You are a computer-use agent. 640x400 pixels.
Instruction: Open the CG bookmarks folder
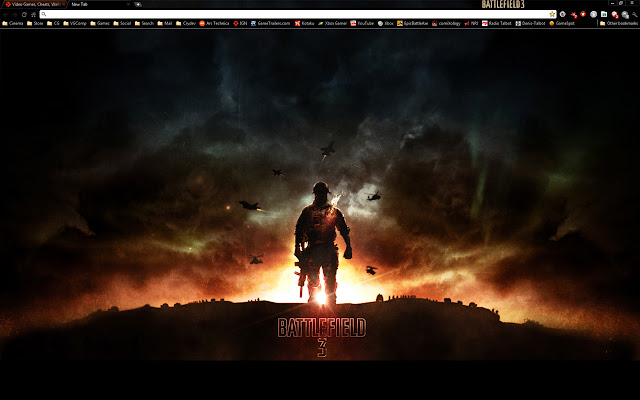point(53,23)
